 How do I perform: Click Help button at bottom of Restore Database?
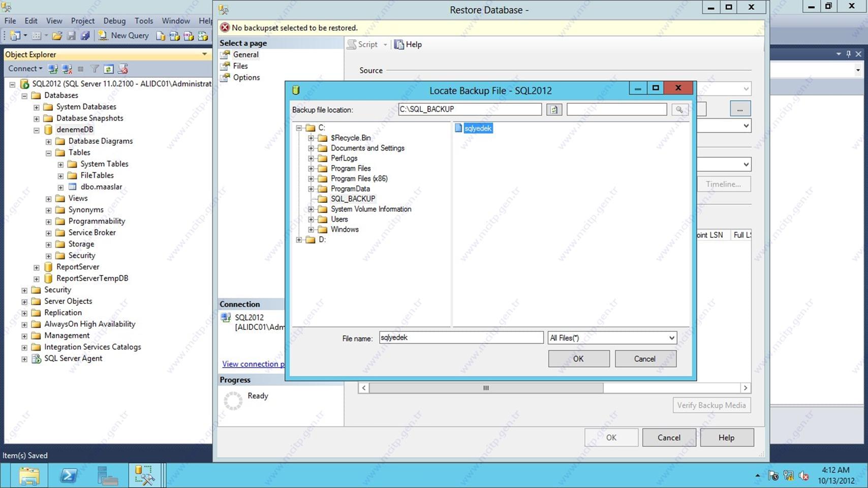coord(727,438)
